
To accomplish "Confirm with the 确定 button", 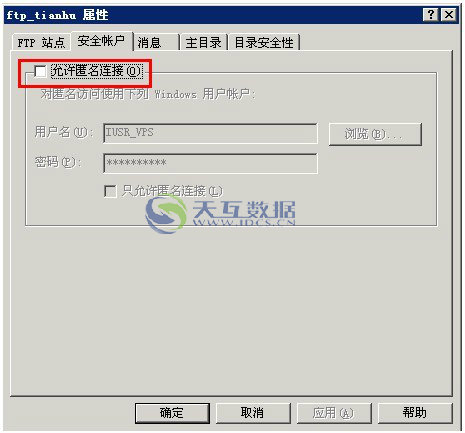I will 172,413.
